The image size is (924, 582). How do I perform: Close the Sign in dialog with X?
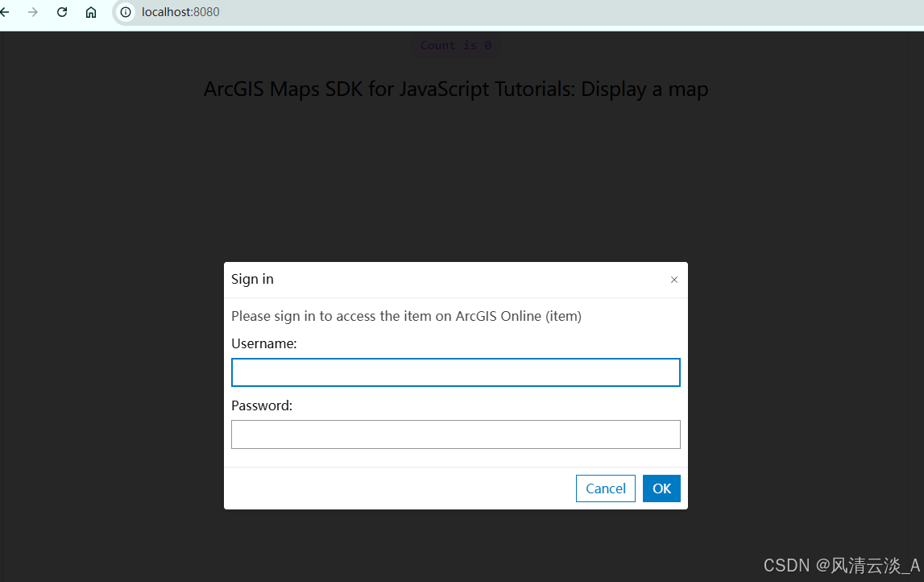[x=674, y=280]
